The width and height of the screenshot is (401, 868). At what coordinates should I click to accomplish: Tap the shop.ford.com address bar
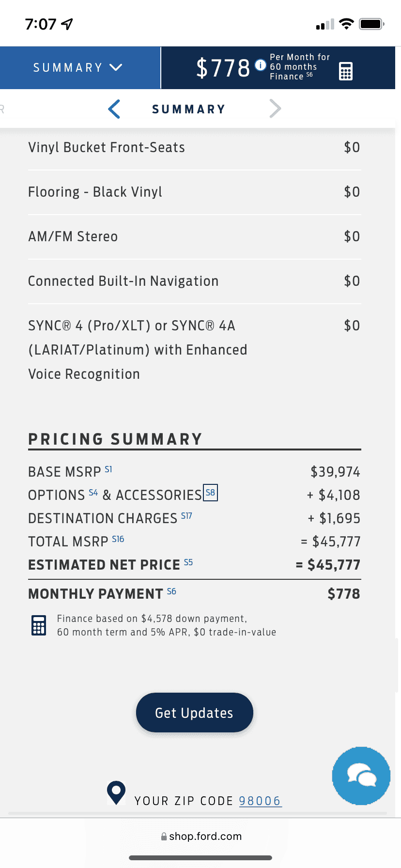pyautogui.click(x=201, y=837)
